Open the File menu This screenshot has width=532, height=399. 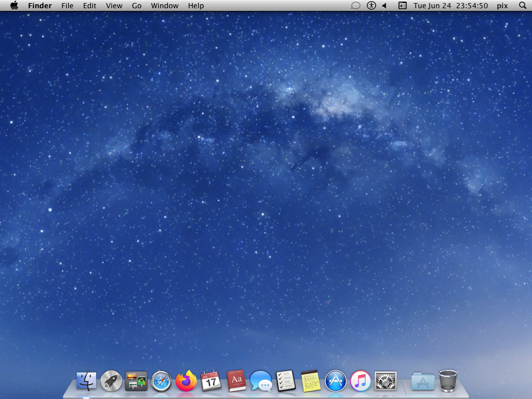(x=67, y=6)
